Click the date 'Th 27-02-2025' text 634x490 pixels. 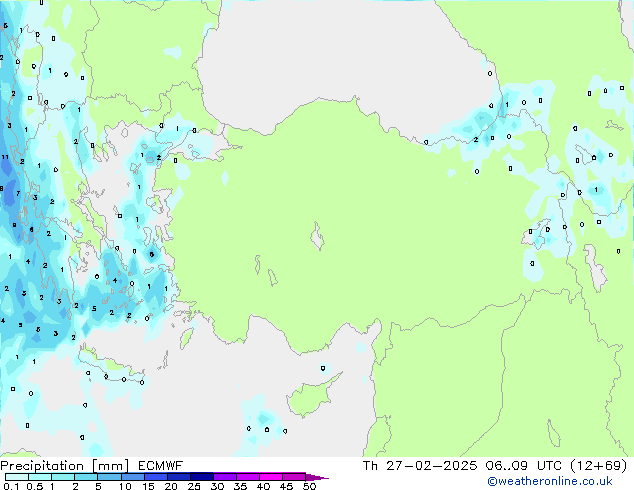point(420,466)
